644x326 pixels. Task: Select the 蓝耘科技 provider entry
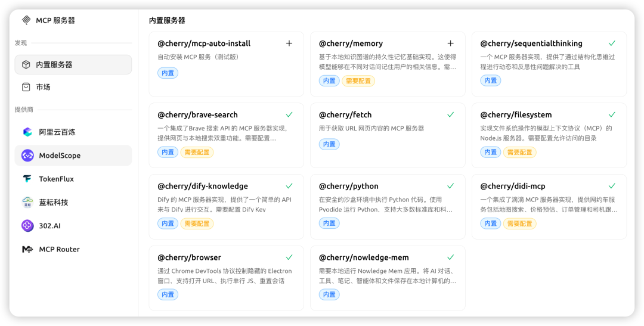(x=73, y=202)
